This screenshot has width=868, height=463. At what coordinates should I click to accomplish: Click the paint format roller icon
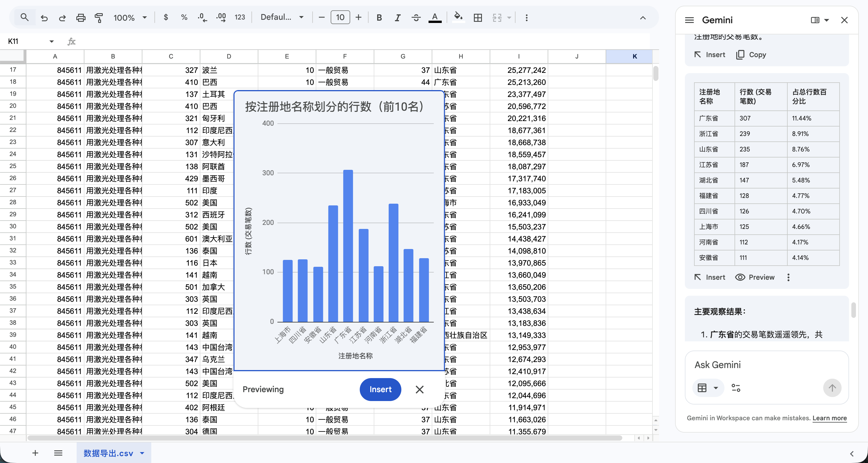(x=99, y=17)
